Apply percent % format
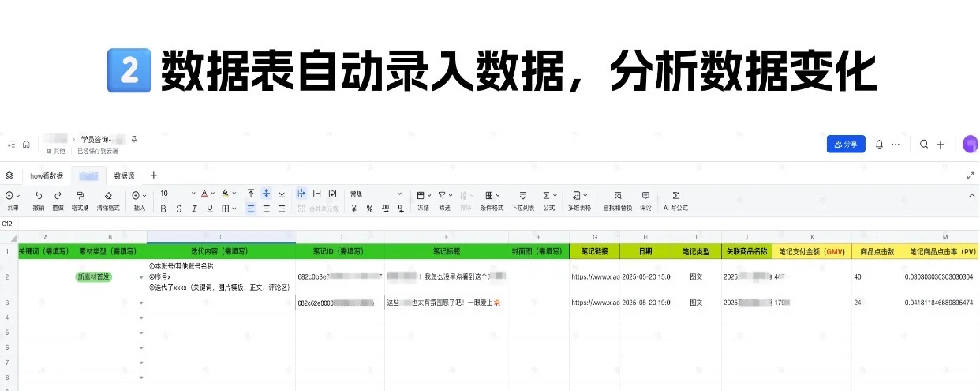980x391 pixels. 369,209
